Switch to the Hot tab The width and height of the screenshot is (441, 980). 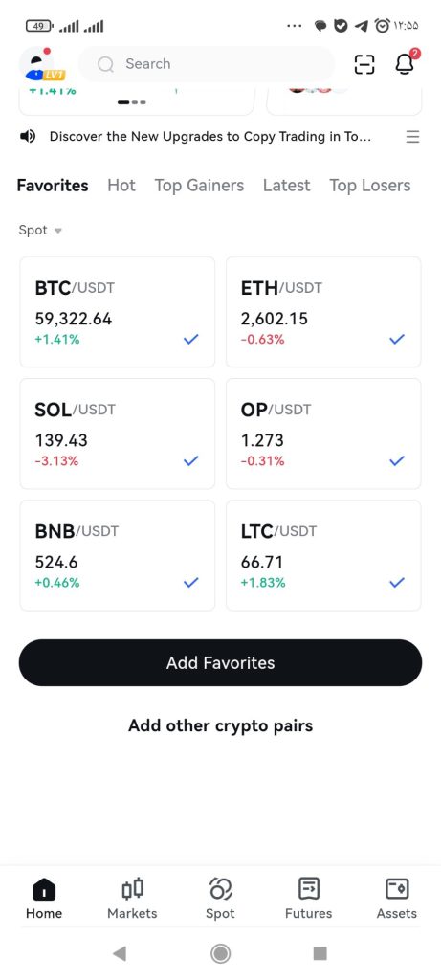tap(121, 186)
